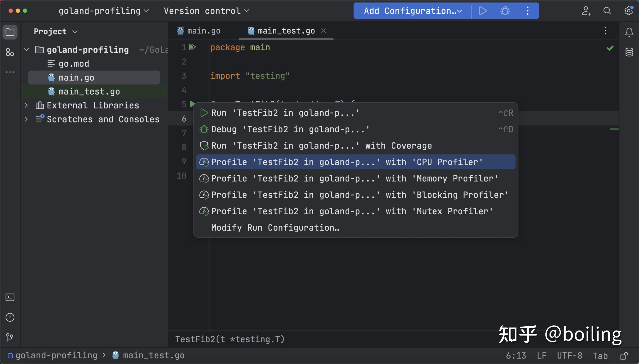Viewport: 639px width, 364px height.
Task: Open the Database tool window
Action: 629,52
